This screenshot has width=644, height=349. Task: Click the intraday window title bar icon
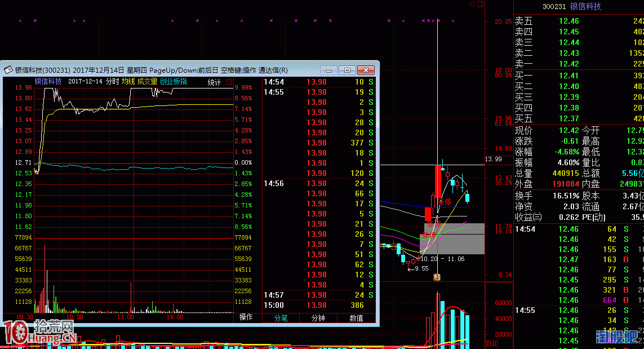[x=8, y=70]
